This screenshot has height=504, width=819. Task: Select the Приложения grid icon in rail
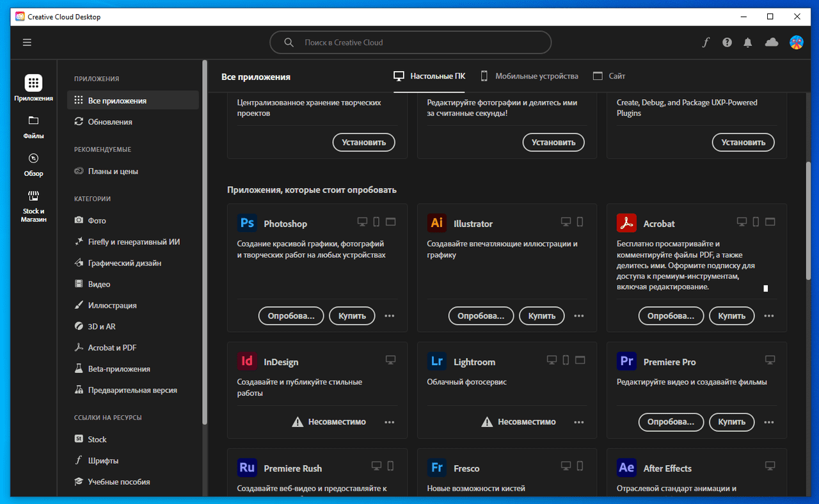pos(33,83)
